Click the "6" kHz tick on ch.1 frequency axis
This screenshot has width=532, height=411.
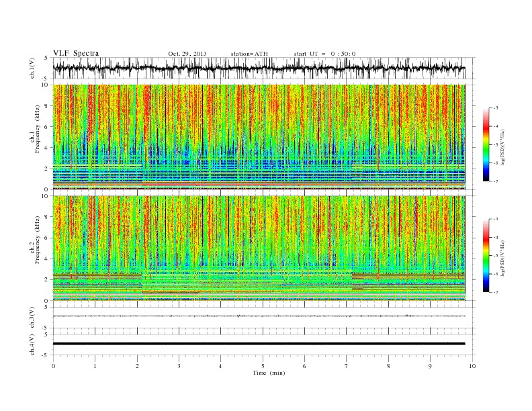(46, 127)
